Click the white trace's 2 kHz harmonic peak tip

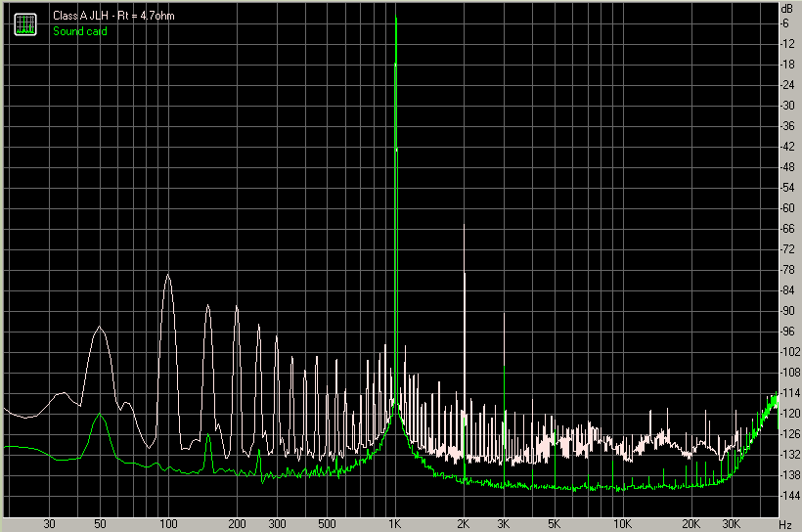tap(464, 225)
